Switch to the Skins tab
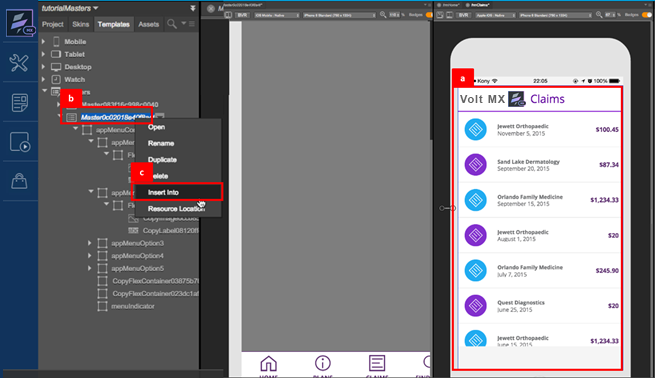Viewport: 655px width, 378px height. tap(80, 24)
